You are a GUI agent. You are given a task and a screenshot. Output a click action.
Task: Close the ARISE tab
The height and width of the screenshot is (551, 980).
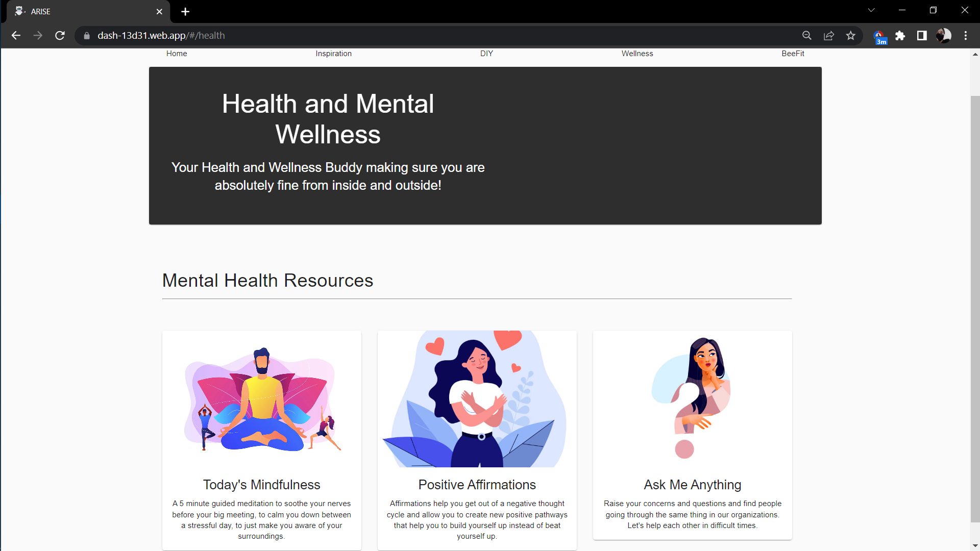click(x=159, y=11)
